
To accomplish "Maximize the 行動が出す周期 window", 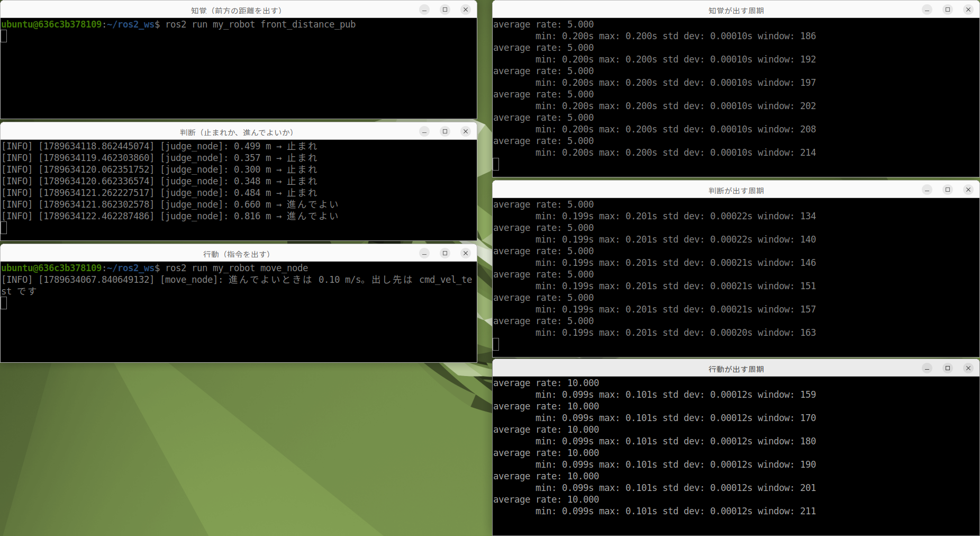I will point(948,368).
